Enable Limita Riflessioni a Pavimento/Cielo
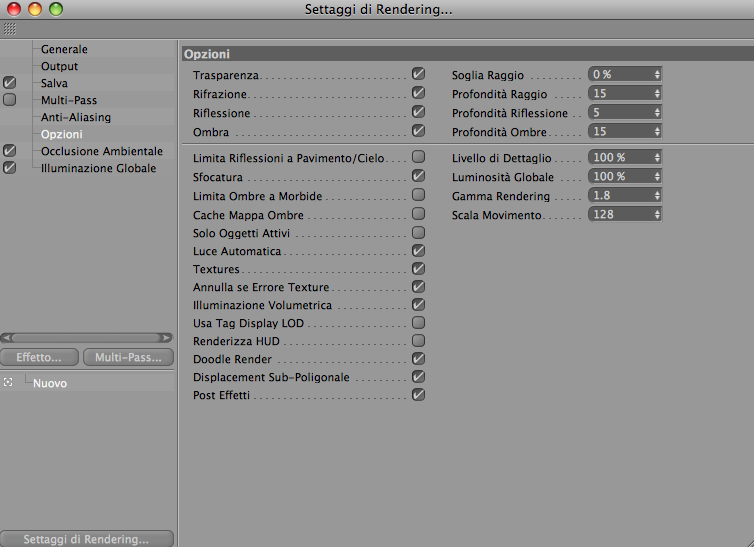This screenshot has width=754, height=547. (x=418, y=157)
